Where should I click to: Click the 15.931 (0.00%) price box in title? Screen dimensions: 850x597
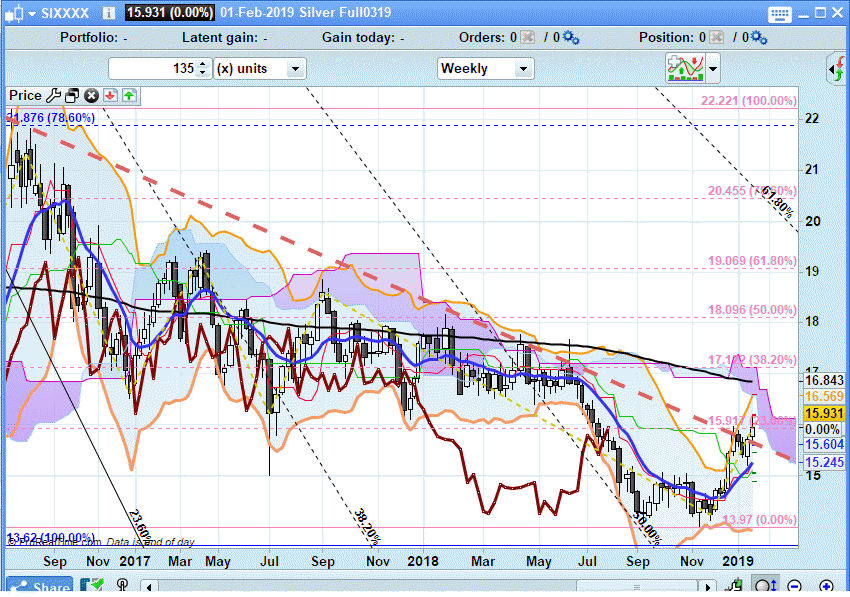pos(170,12)
